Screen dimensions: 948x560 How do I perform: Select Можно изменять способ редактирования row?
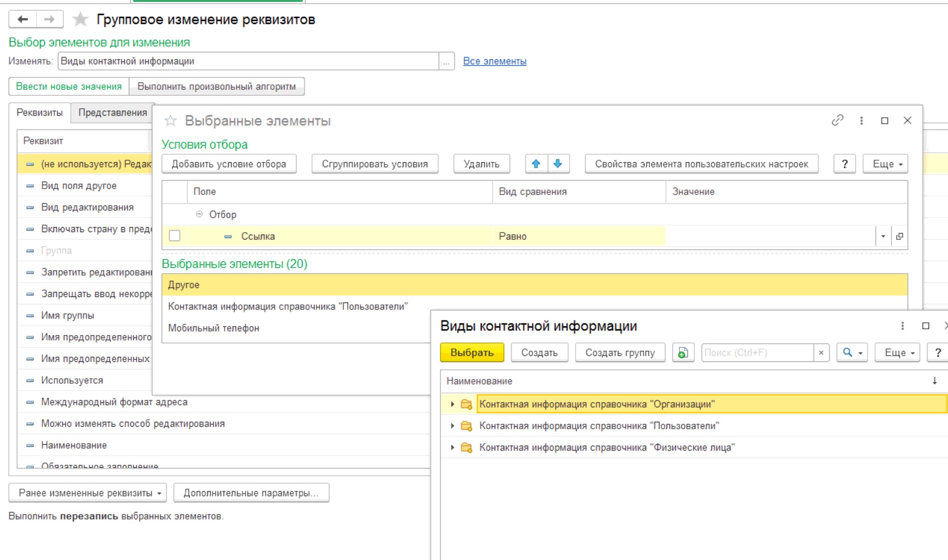224,423
